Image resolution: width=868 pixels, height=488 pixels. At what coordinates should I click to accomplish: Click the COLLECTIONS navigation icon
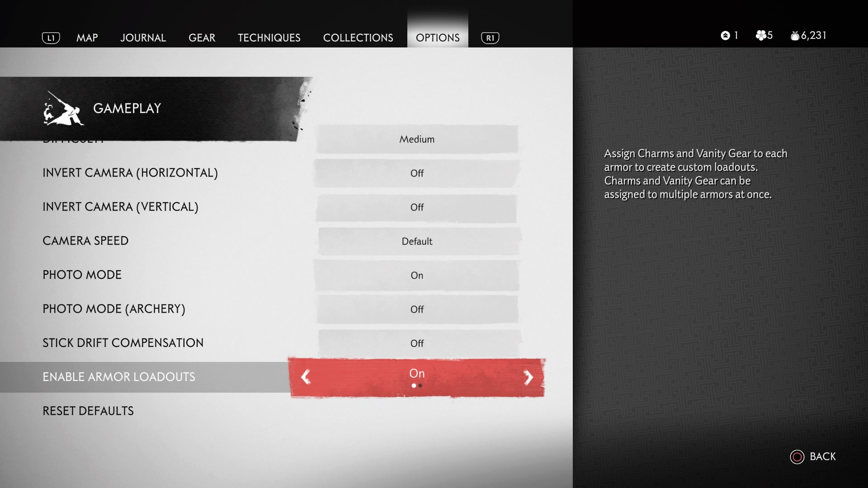pyautogui.click(x=358, y=38)
